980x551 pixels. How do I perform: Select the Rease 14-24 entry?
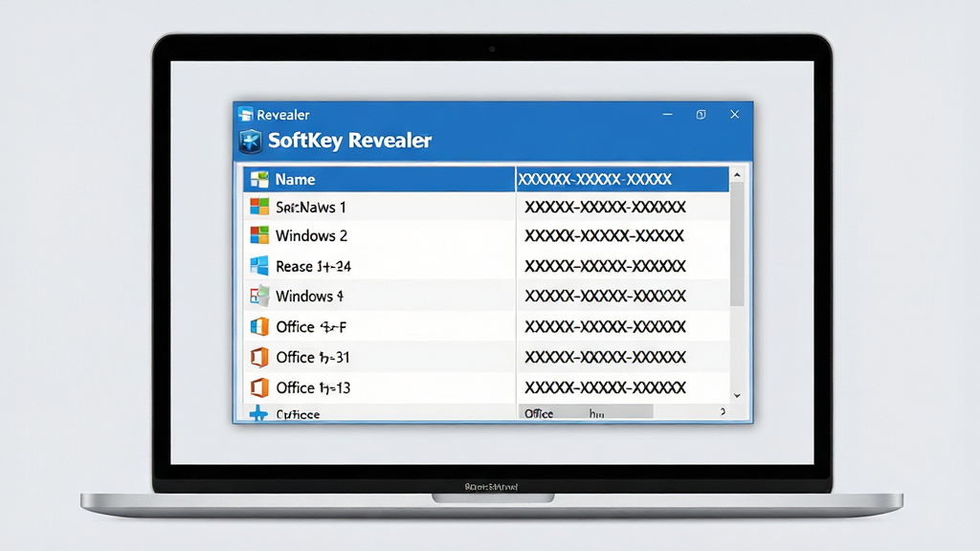[x=379, y=266]
